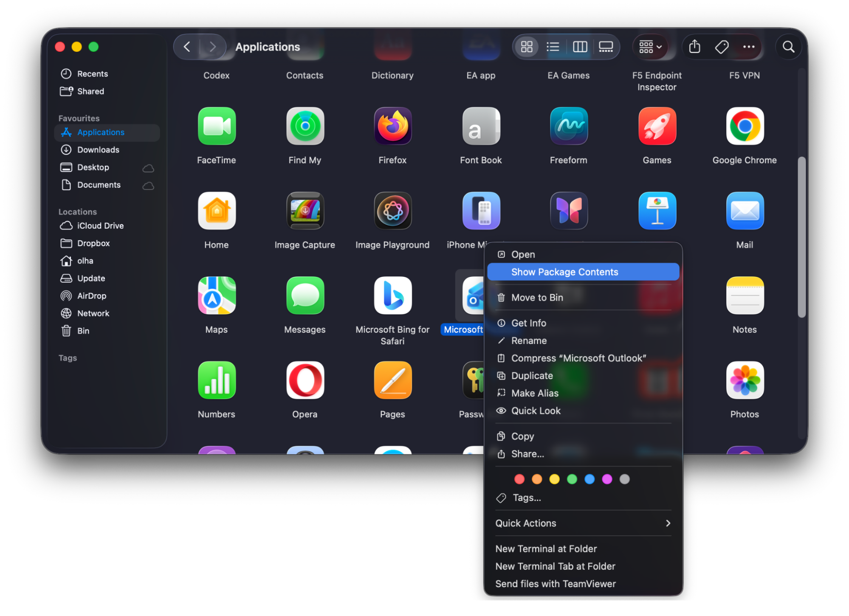Open the More actions ellipsis menu

pyautogui.click(x=749, y=47)
